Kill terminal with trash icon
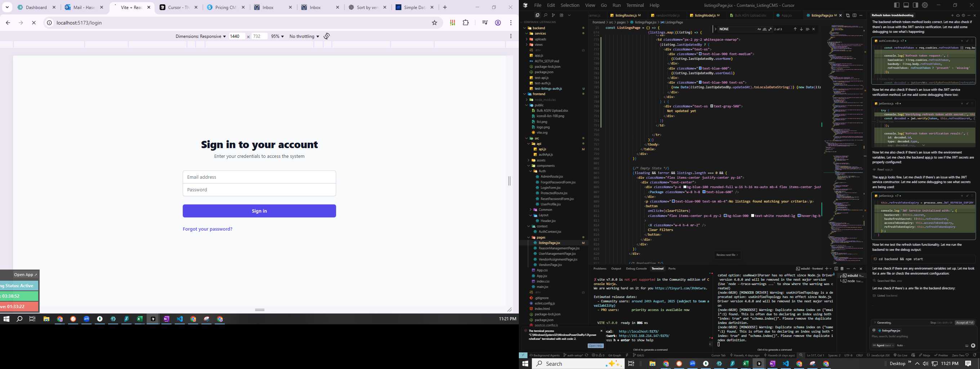This screenshot has height=369, width=980. coord(842,269)
